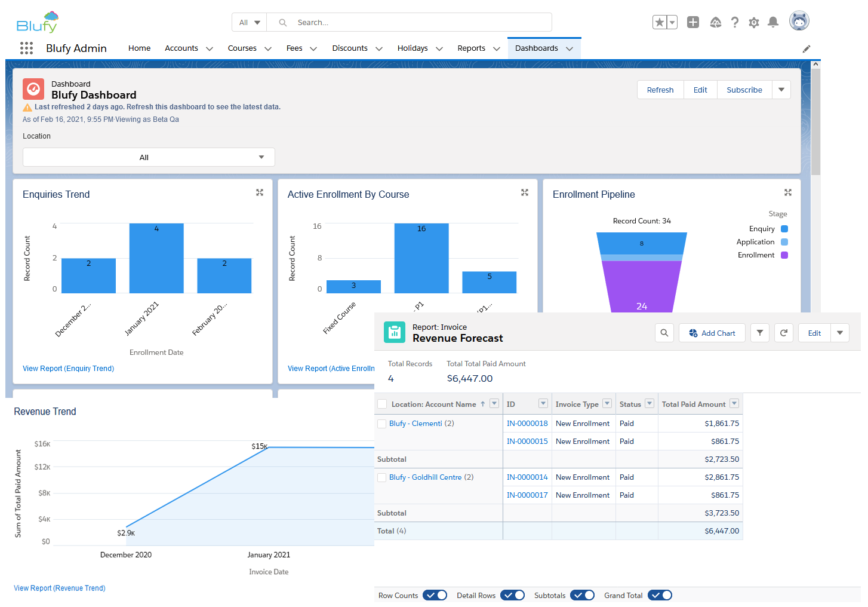Expand the Enquiries Trend chart
This screenshot has width=868, height=607.
click(x=260, y=192)
